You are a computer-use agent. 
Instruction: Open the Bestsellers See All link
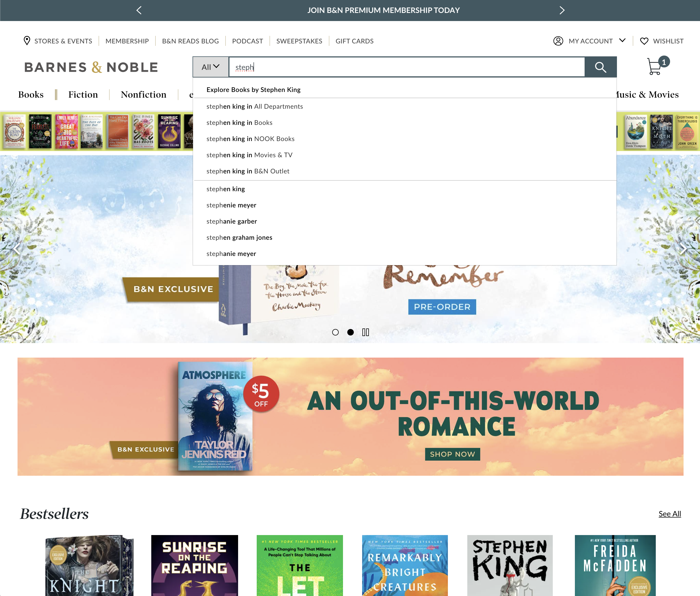point(670,514)
